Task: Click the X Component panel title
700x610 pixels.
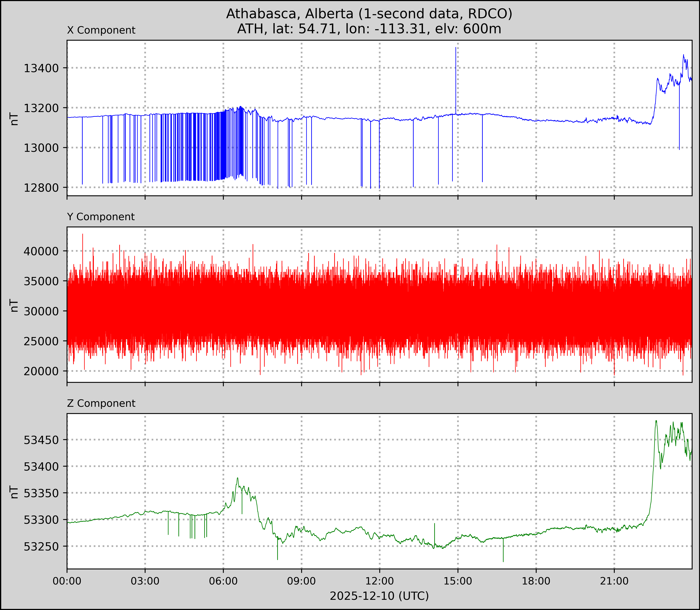Action: 101,30
